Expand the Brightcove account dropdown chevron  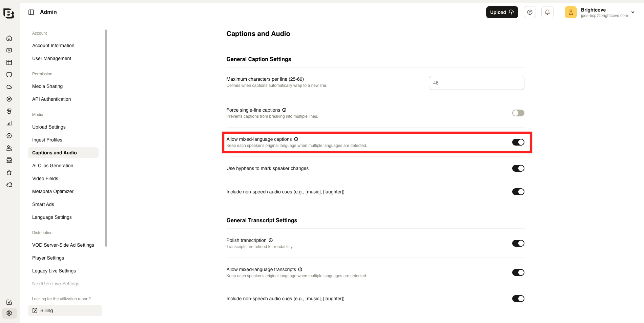click(x=633, y=12)
